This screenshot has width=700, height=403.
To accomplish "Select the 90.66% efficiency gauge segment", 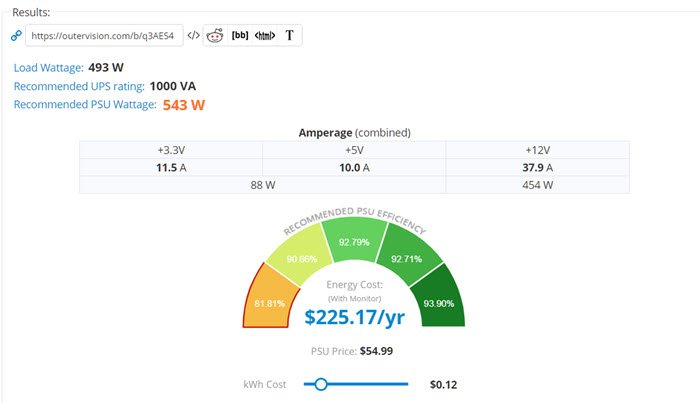I will click(x=301, y=258).
